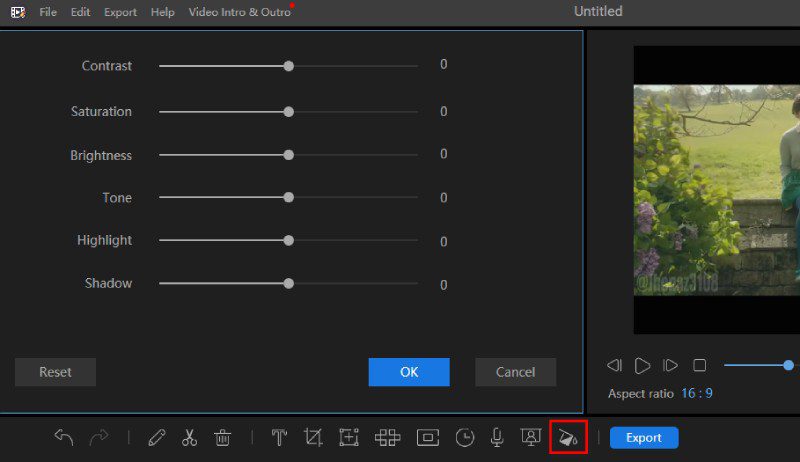The height and width of the screenshot is (462, 800).
Task: Change the 16 : 9 aspect ratio
Action: (x=697, y=393)
